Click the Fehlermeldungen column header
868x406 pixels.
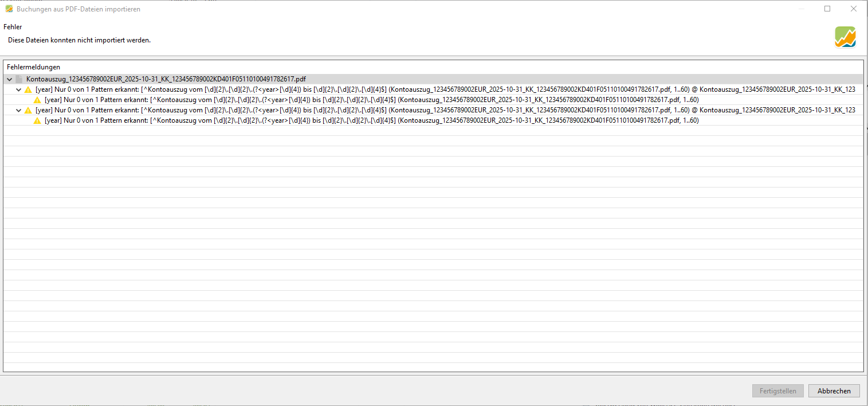point(33,67)
